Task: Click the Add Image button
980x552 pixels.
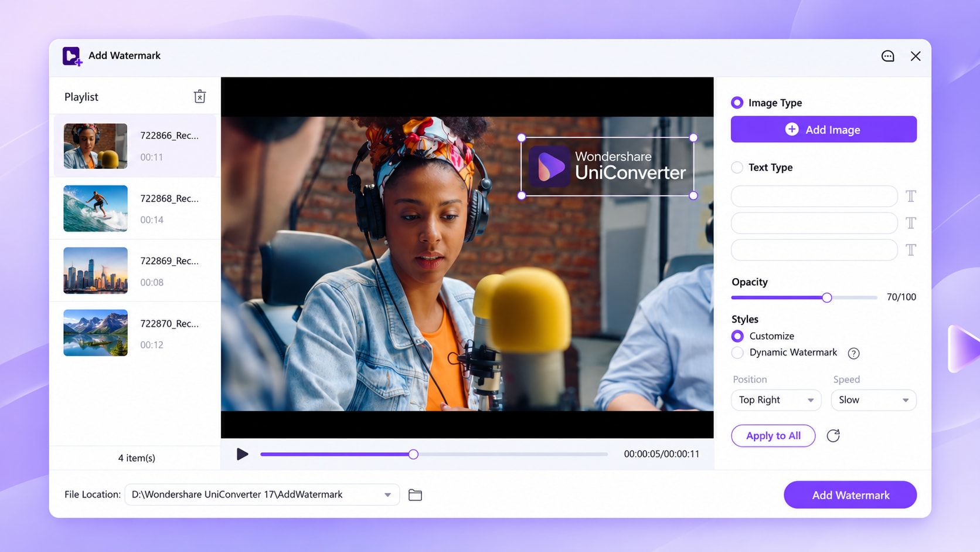Action: tap(824, 129)
